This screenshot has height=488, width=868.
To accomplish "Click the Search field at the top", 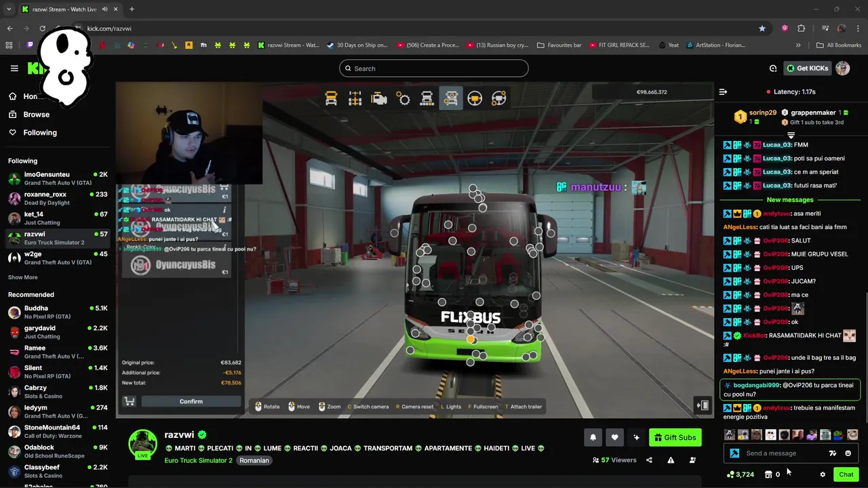I will [x=433, y=68].
